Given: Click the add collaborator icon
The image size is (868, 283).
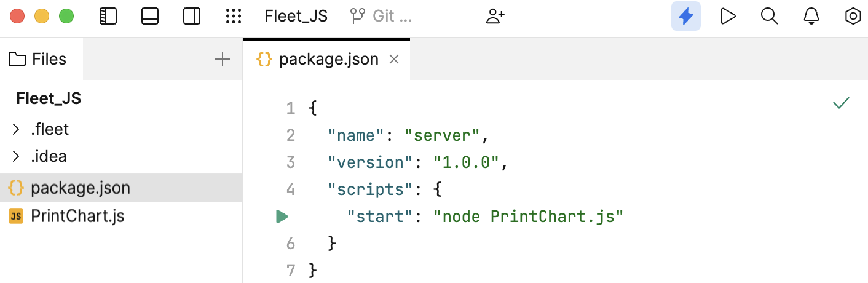Looking at the screenshot, I should pos(495,17).
